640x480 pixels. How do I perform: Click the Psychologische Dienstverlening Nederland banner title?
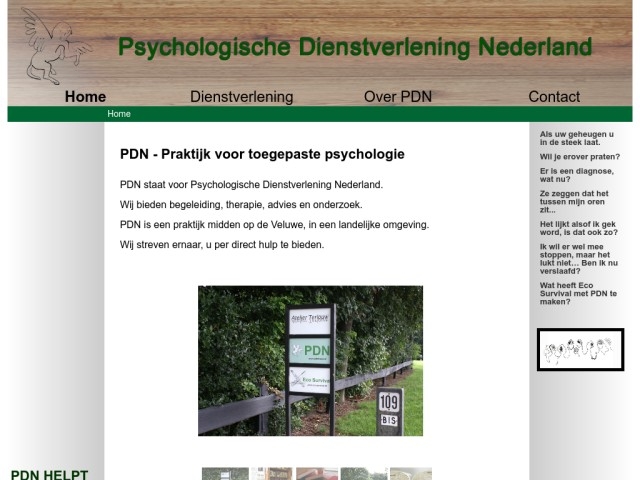click(354, 47)
